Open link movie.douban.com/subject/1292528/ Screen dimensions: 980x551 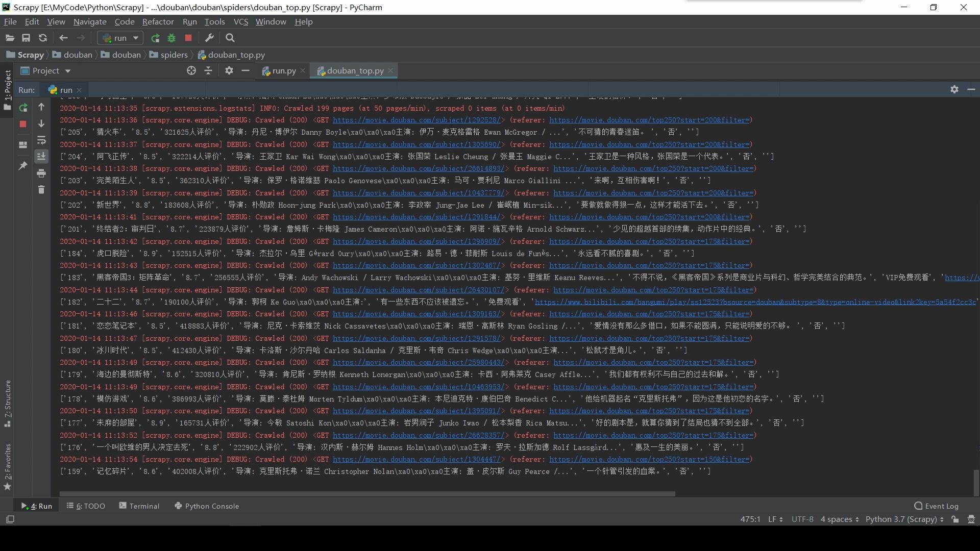(x=416, y=120)
